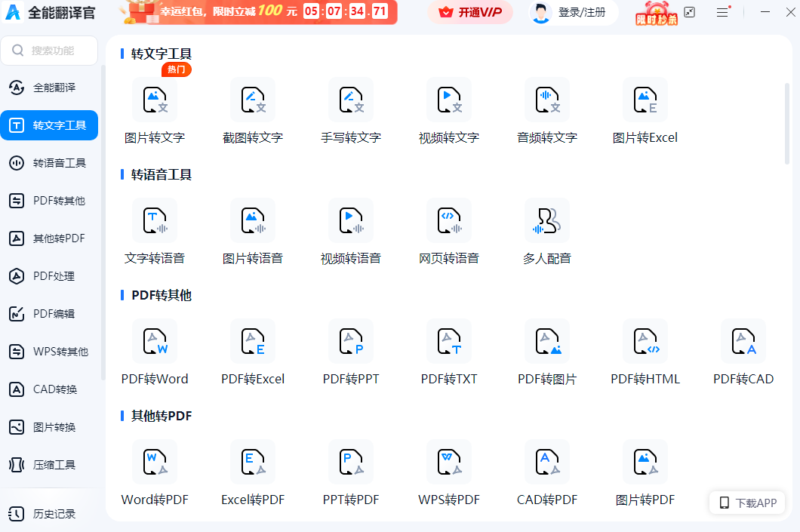Viewport: 800px width, 532px height.
Task: Switch to 全能翻译 in the sidebar
Action: click(x=50, y=88)
